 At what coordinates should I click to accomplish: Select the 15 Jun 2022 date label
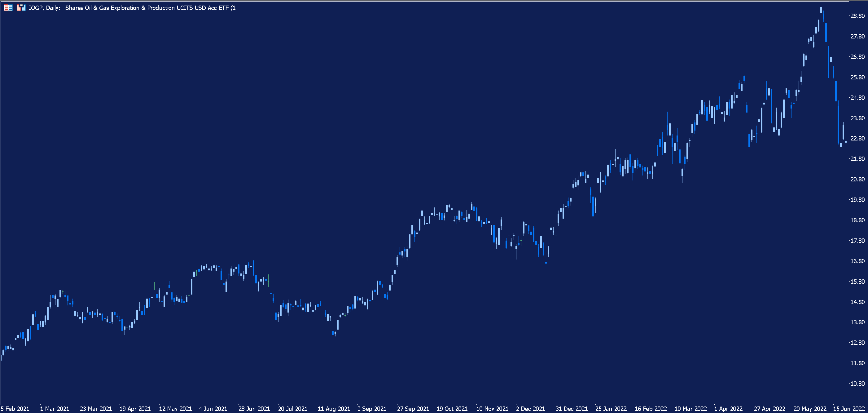pyautogui.click(x=849, y=409)
